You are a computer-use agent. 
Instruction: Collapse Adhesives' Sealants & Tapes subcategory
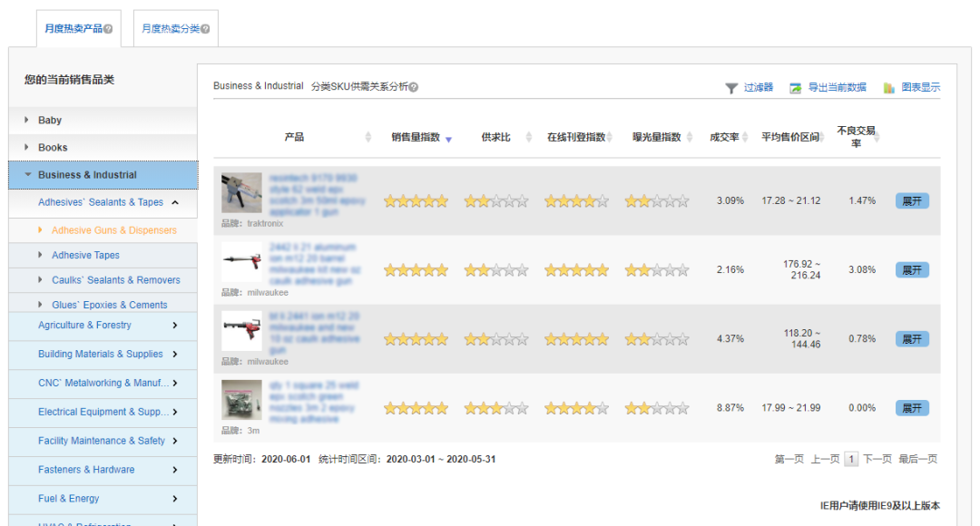click(x=175, y=202)
